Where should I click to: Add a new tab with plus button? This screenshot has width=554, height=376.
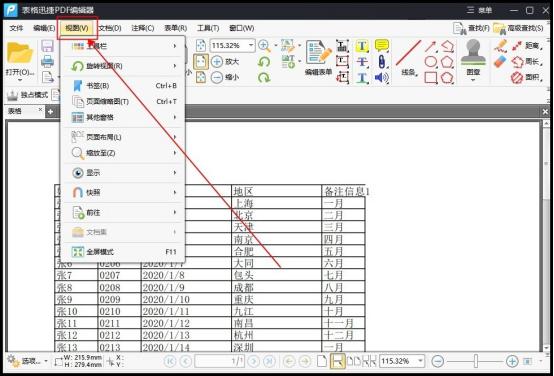pyautogui.click(x=51, y=112)
